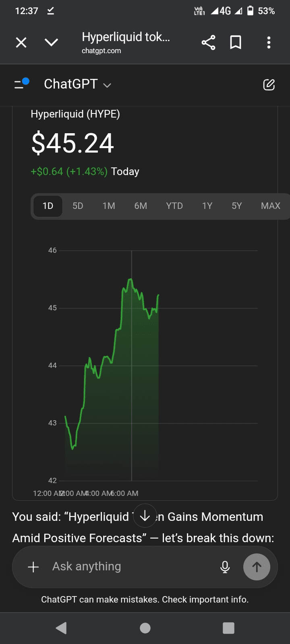Click the Ask anything input field
The height and width of the screenshot is (644, 290).
(129, 567)
